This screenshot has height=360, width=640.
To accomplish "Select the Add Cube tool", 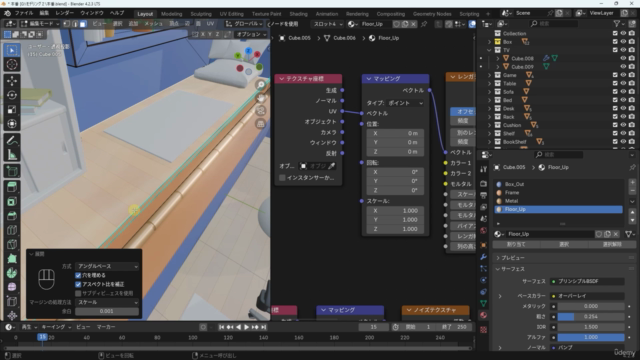I will (12, 171).
